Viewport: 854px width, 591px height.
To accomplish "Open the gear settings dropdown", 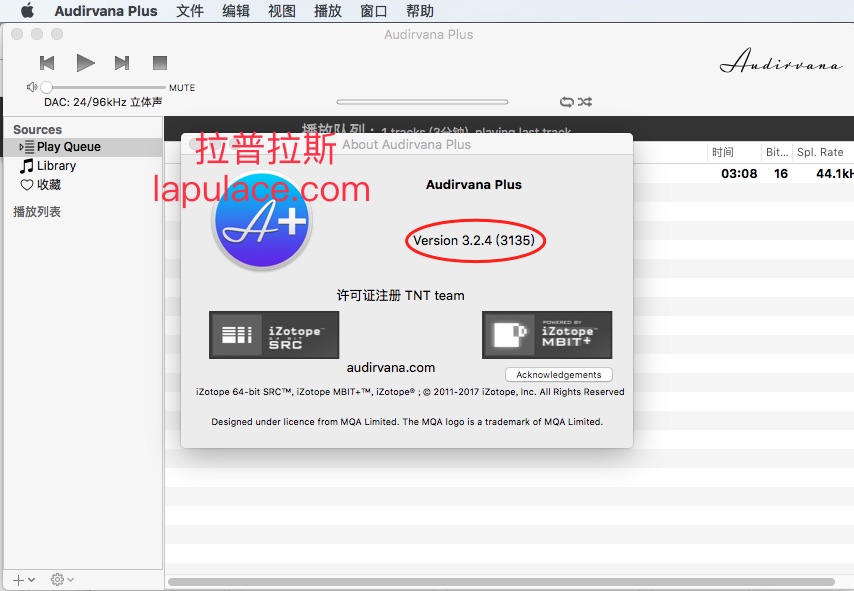I will (62, 580).
